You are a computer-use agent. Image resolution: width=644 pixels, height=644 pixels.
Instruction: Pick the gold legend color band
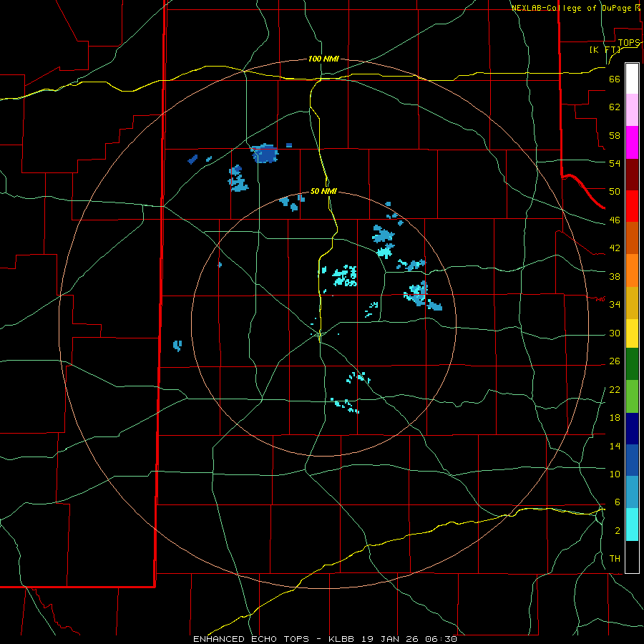tap(632, 303)
